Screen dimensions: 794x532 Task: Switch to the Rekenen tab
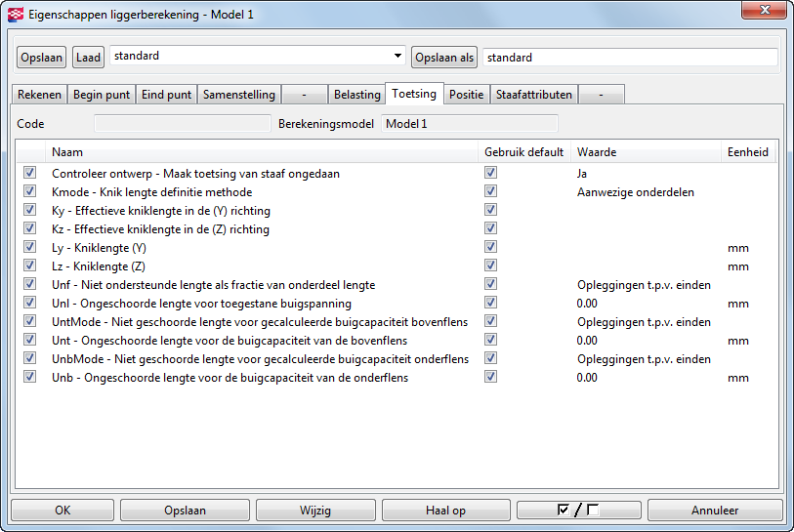tap(39, 94)
